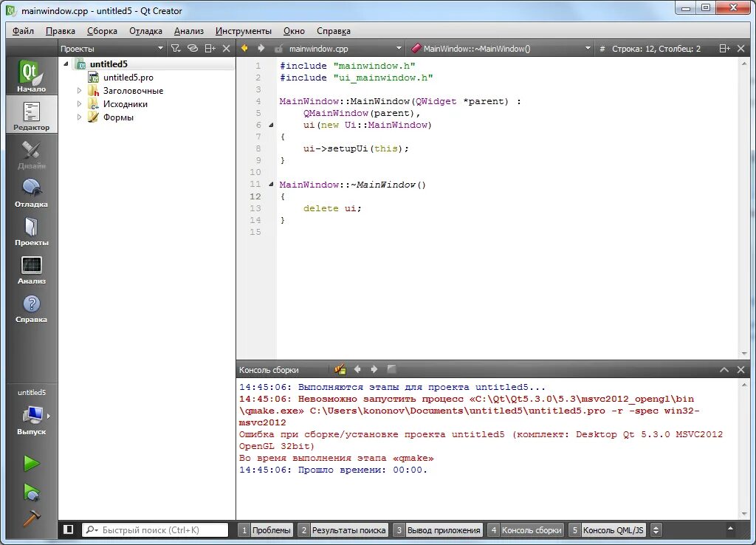Open the Инструменты menu
This screenshot has height=545, width=756.
coord(244,31)
